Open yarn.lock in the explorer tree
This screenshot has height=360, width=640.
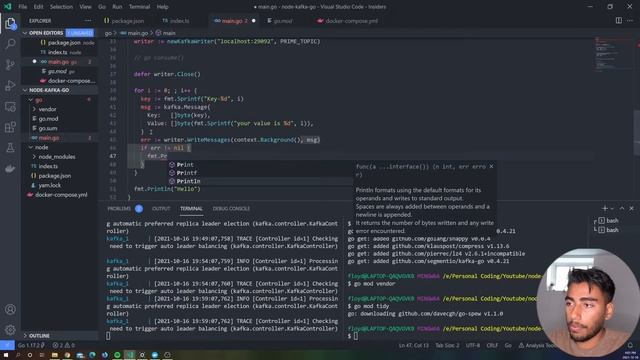point(60,185)
